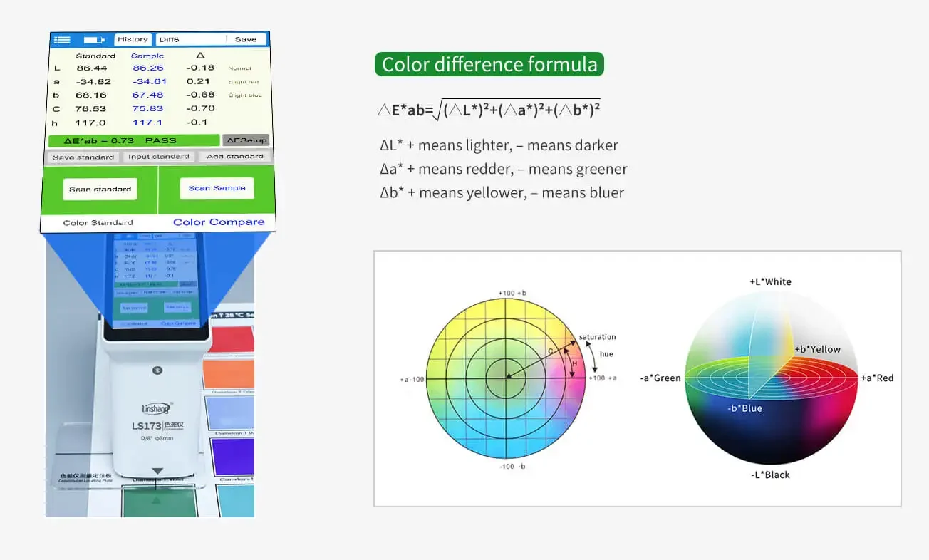The image size is (929, 560).
Task: Click the Diff6 name field
Action: click(191, 39)
